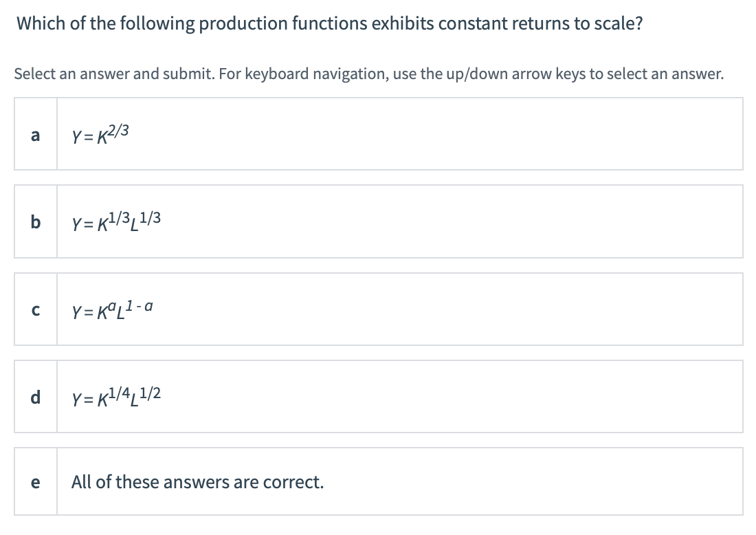Screen dimensions: 756x535
Task: Select answer option d with Y = K^1/4 L^1/2
Action: [378, 395]
